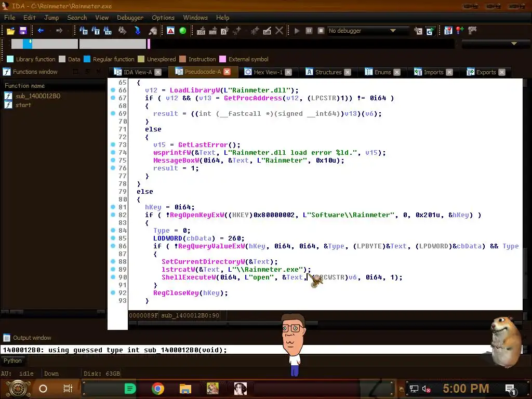The width and height of the screenshot is (532, 399).
Task: Toggle breakpoint dot on line 86
Action: 113,246
